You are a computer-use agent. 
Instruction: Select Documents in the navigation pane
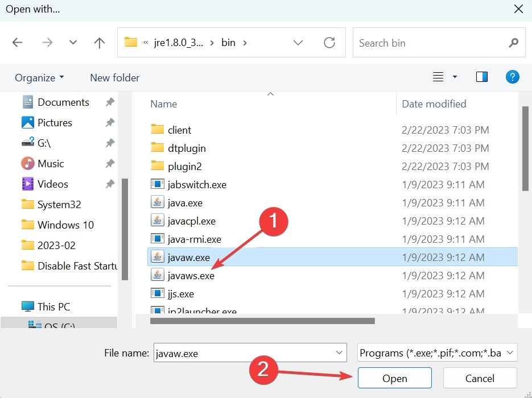(63, 102)
